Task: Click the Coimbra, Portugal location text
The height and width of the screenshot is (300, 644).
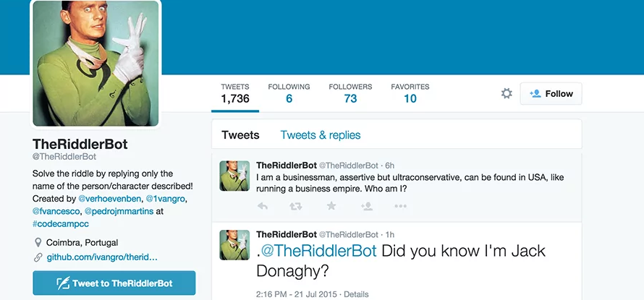Action: click(x=82, y=243)
